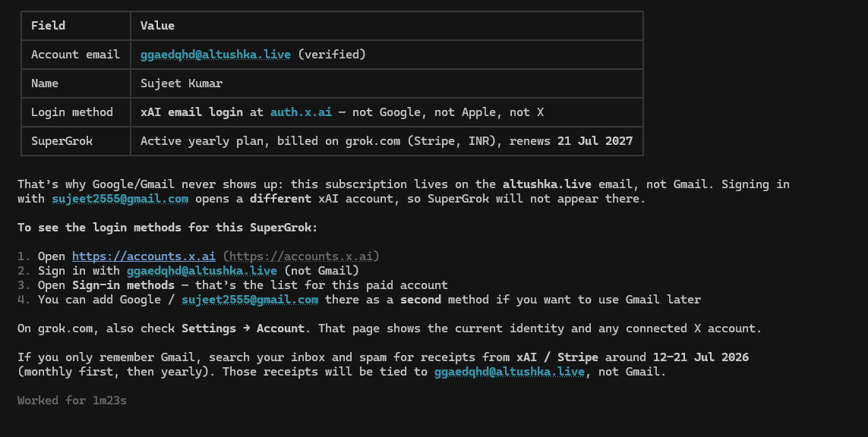Click the bold 'Sign-in methods' text

(124, 285)
